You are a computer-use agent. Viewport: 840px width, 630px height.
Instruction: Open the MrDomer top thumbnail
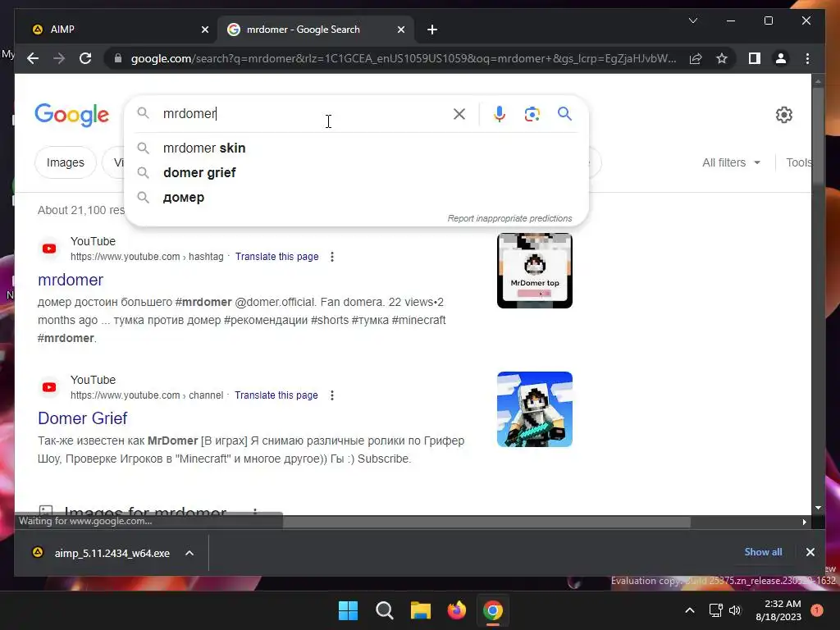[x=535, y=271]
